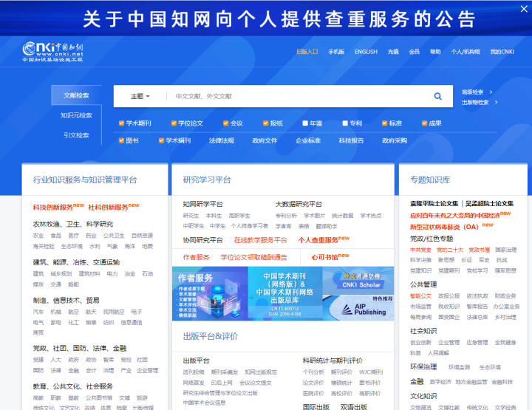Viewport: 532px width, 410px height.
Task: Click the CNKI logo
Action: coord(52,50)
